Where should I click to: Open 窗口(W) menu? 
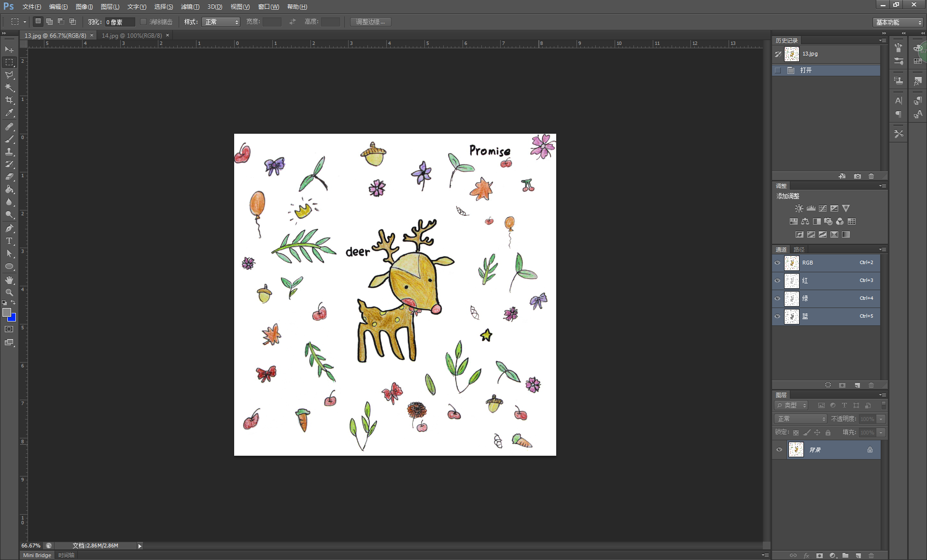268,7
